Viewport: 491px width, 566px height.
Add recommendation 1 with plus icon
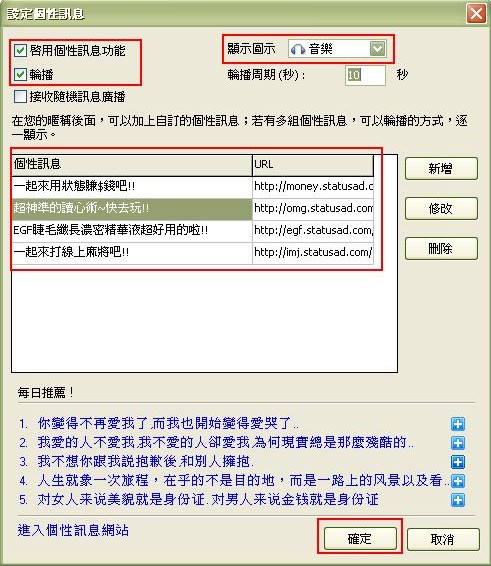(458, 424)
